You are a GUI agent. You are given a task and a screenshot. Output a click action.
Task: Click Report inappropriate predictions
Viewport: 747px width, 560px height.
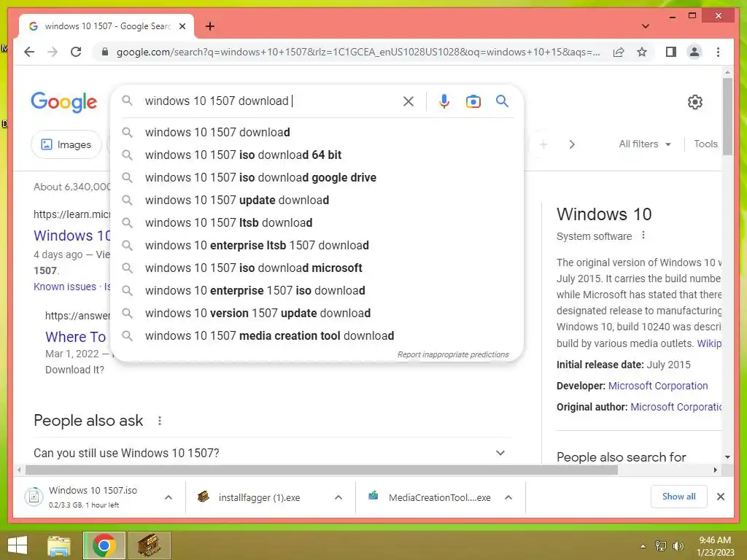[453, 355]
